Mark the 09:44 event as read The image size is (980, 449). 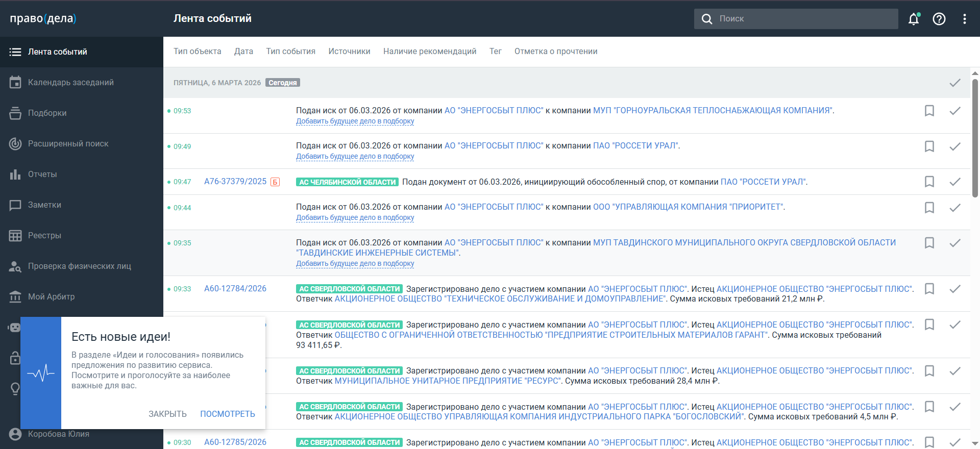pyautogui.click(x=955, y=208)
